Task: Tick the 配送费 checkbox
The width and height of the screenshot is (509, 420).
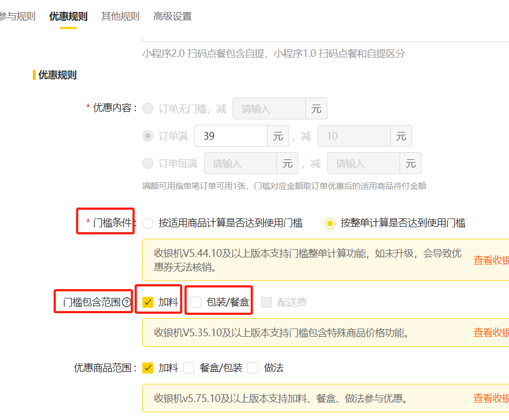Action: coord(267,302)
